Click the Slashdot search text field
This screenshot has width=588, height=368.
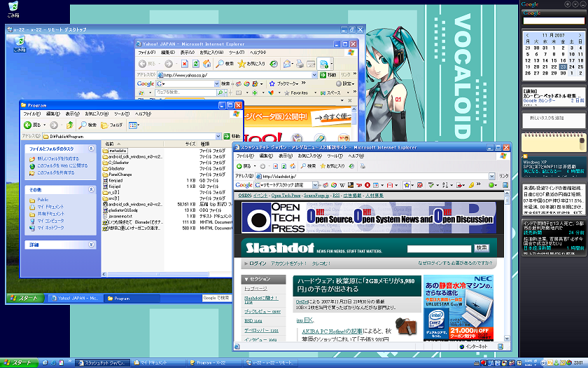pyautogui.click(x=439, y=249)
